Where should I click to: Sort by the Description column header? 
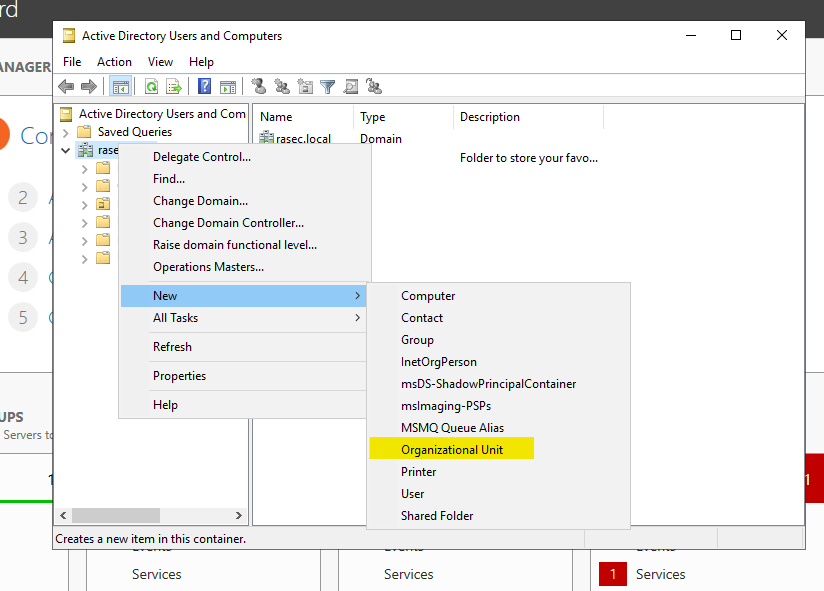(528, 117)
